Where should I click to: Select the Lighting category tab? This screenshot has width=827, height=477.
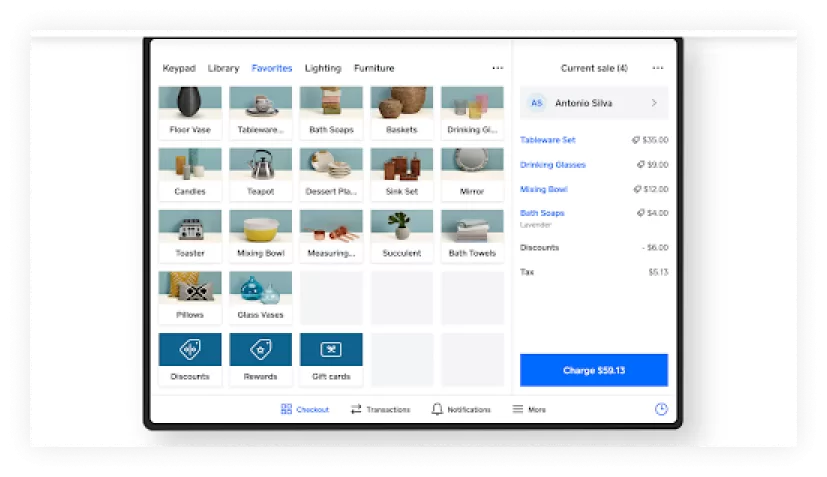[x=323, y=68]
